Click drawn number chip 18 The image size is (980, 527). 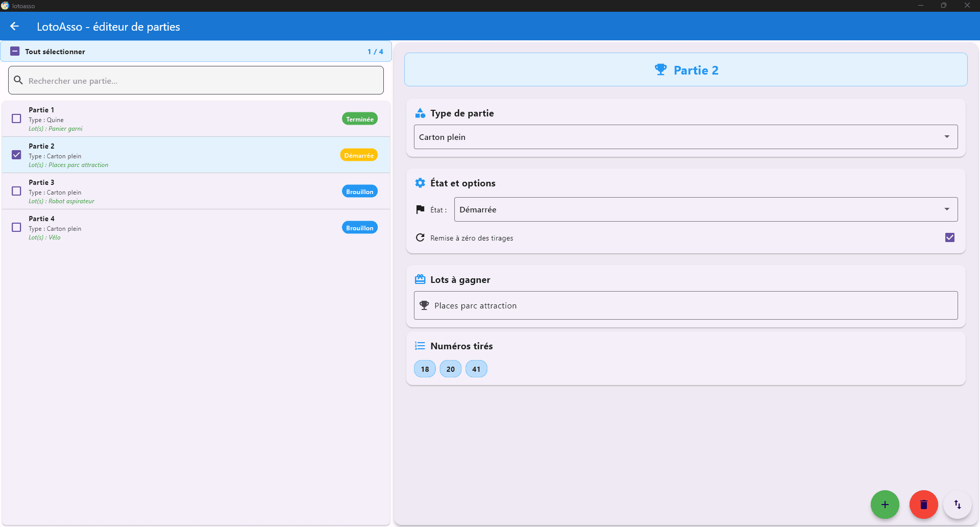pos(425,369)
